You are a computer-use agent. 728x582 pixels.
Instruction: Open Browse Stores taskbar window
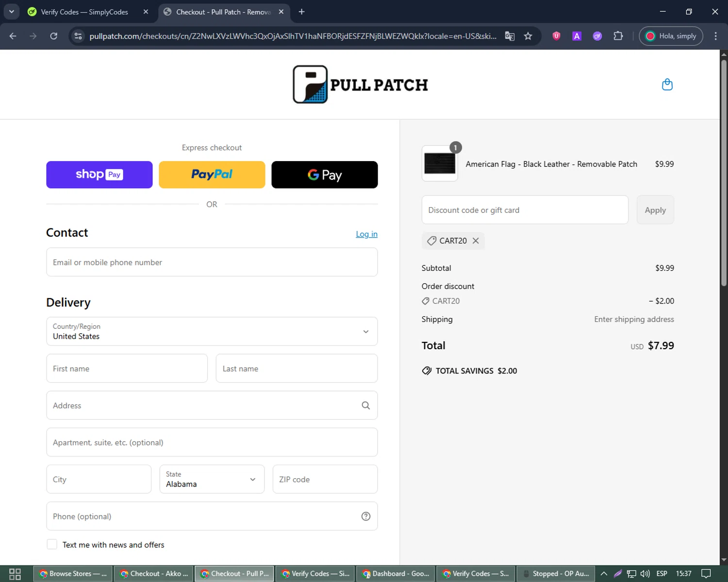pos(73,574)
